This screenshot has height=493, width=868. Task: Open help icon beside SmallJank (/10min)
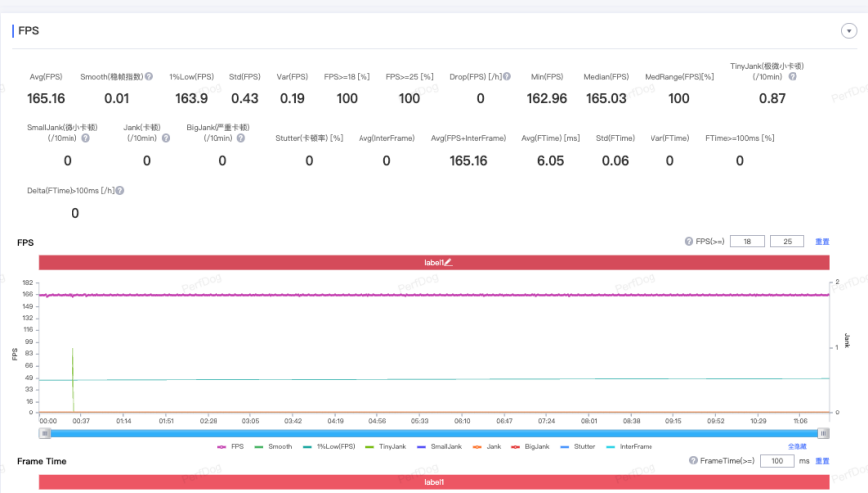click(85, 138)
